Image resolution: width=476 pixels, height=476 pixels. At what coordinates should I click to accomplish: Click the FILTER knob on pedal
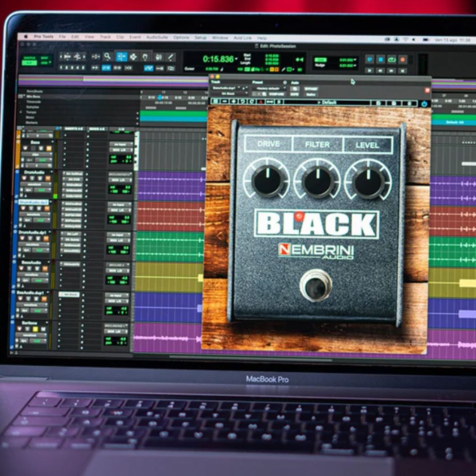(x=317, y=182)
